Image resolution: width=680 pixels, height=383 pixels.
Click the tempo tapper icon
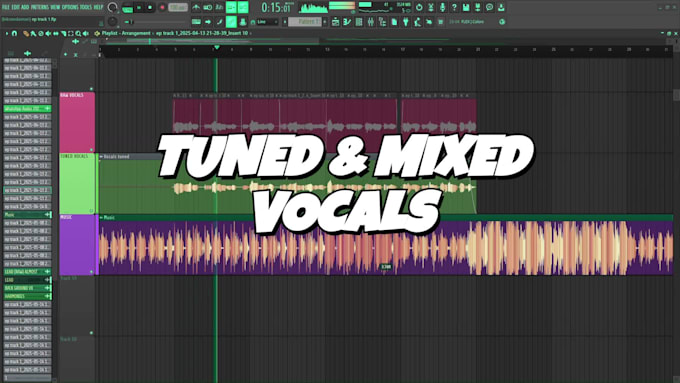pos(418,22)
